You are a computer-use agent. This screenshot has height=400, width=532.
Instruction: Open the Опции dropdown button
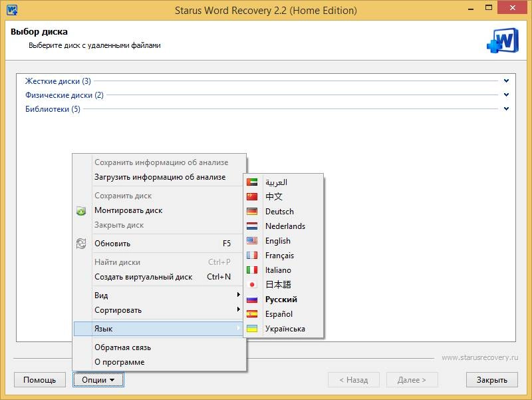98,379
